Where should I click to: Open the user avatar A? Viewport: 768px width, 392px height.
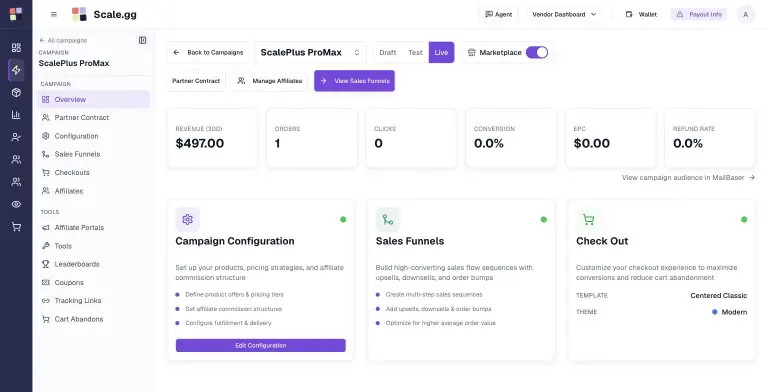pyautogui.click(x=745, y=15)
